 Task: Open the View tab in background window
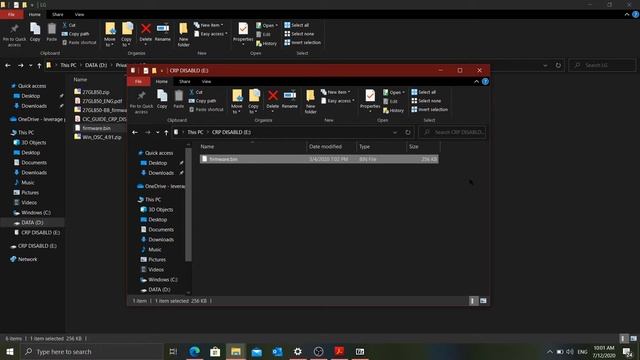[x=80, y=15]
